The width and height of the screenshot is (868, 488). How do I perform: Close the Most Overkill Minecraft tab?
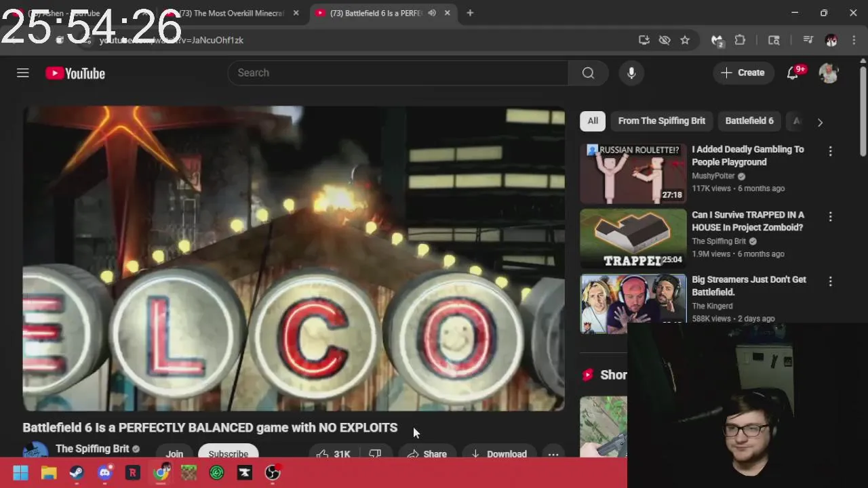(x=296, y=13)
